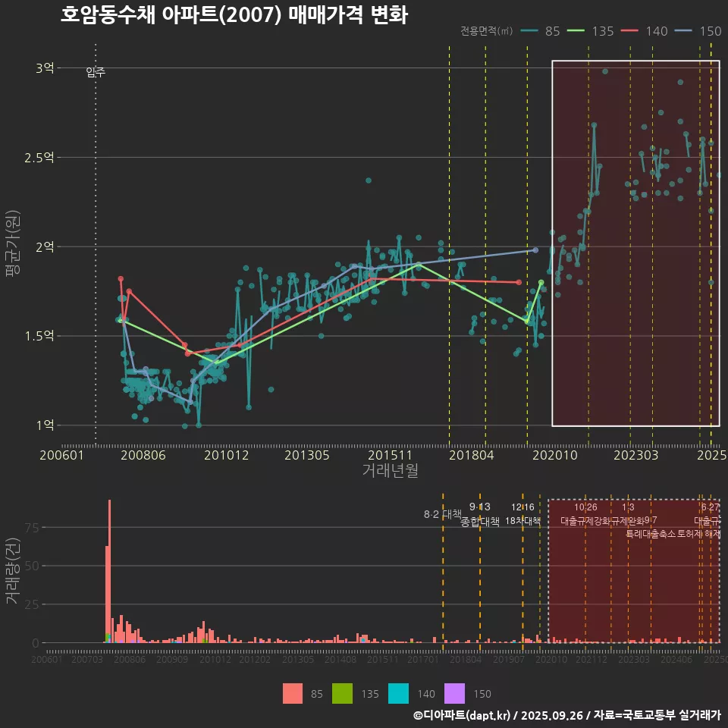Click the chart title 호암동수채 아파트(2007)
The image size is (728, 728).
(234, 15)
